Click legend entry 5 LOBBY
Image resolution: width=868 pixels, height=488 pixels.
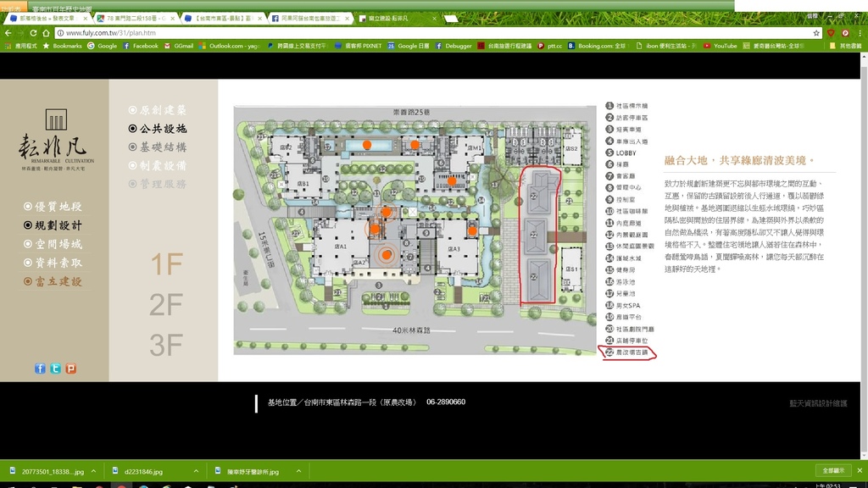pyautogui.click(x=621, y=153)
